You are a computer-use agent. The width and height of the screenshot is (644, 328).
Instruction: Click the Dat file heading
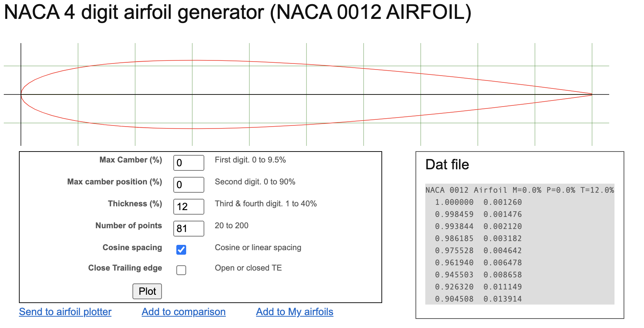[x=447, y=165]
